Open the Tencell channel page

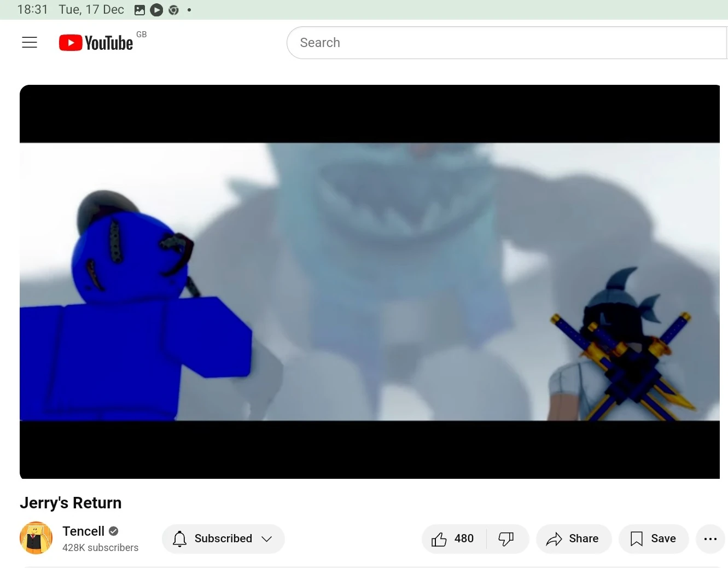tap(83, 531)
